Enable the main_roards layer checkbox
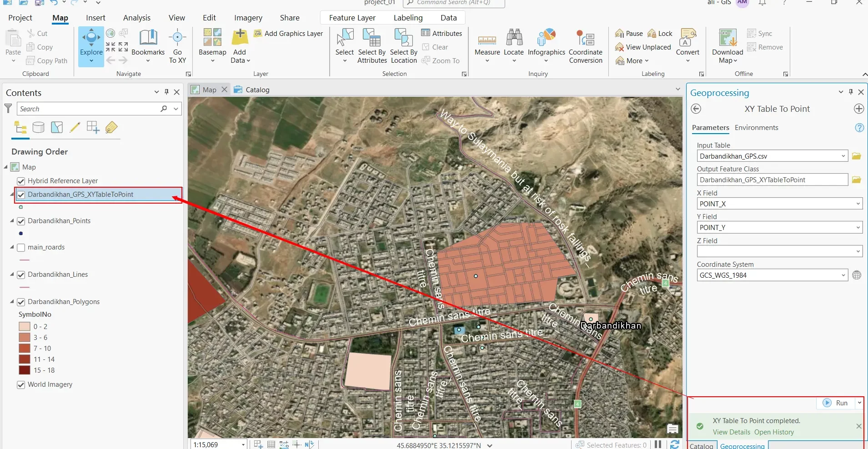The width and height of the screenshot is (868, 449). pyautogui.click(x=21, y=248)
